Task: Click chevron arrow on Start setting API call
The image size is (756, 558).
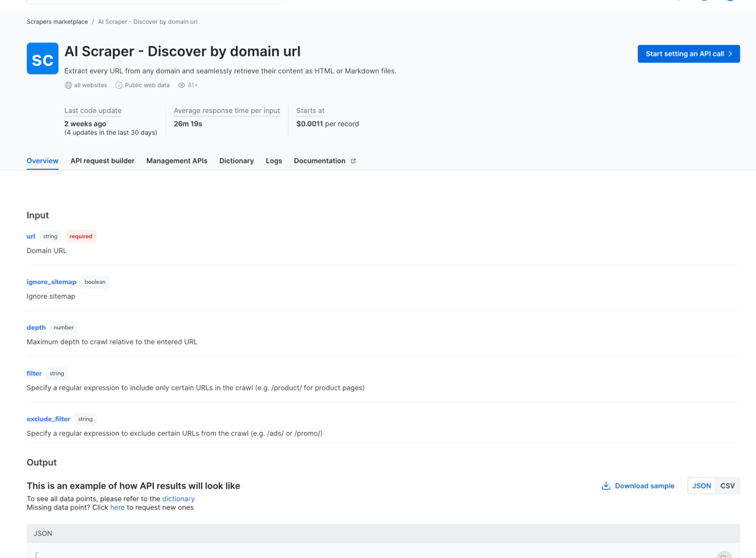Action: 730,54
